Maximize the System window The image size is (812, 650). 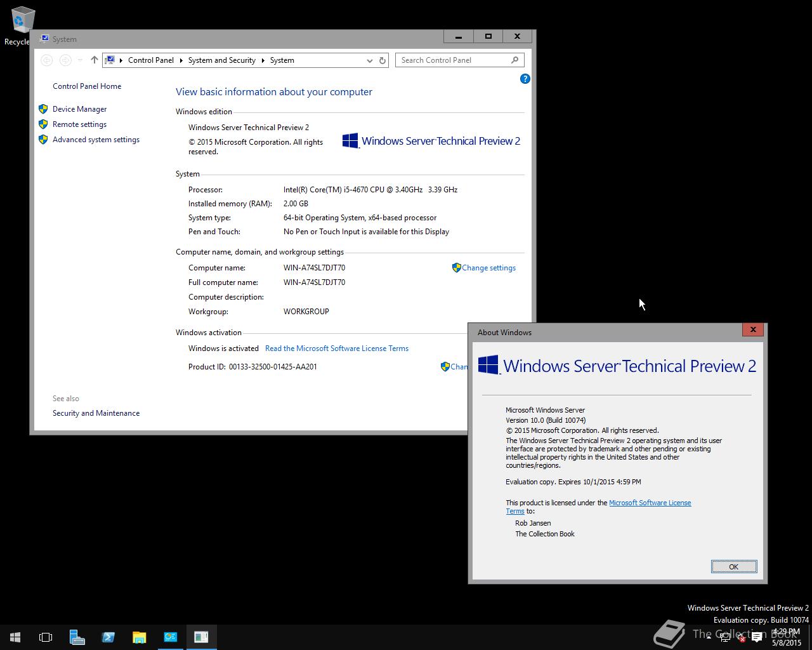point(488,37)
